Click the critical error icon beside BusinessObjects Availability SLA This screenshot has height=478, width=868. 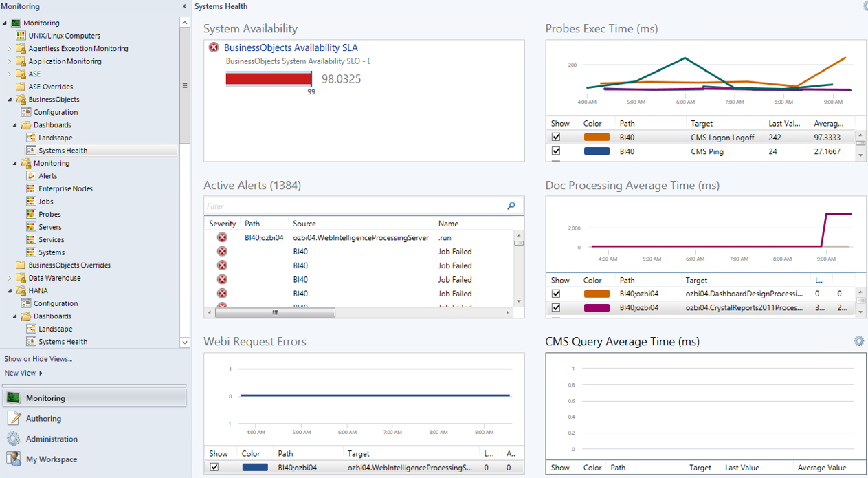[214, 47]
